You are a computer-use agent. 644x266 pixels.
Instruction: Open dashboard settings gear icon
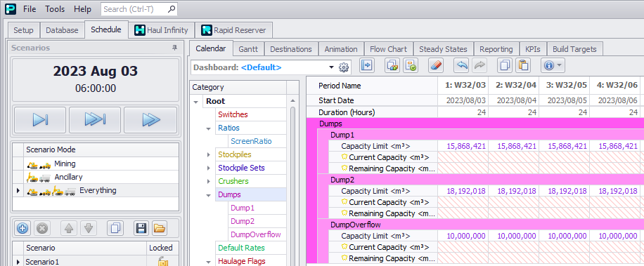[x=344, y=67]
